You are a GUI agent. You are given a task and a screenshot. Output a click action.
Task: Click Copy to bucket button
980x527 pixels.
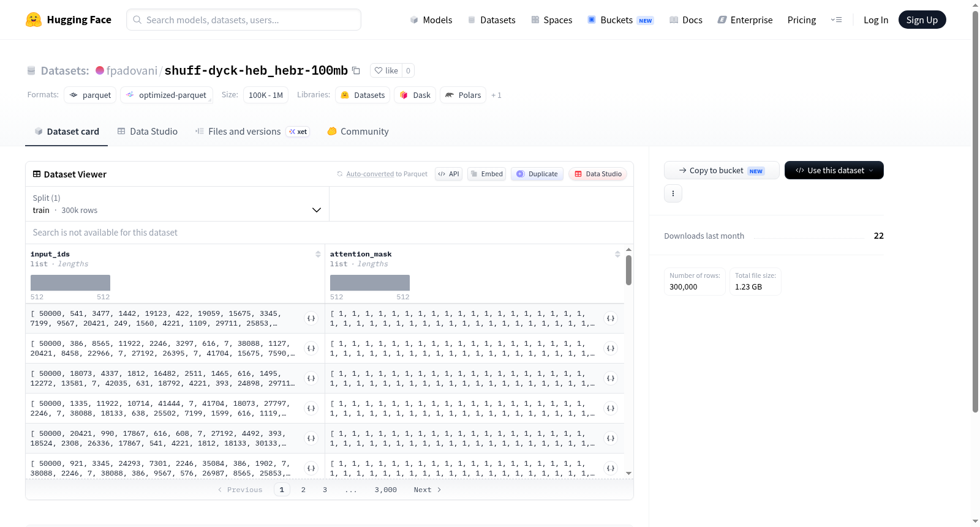click(722, 170)
